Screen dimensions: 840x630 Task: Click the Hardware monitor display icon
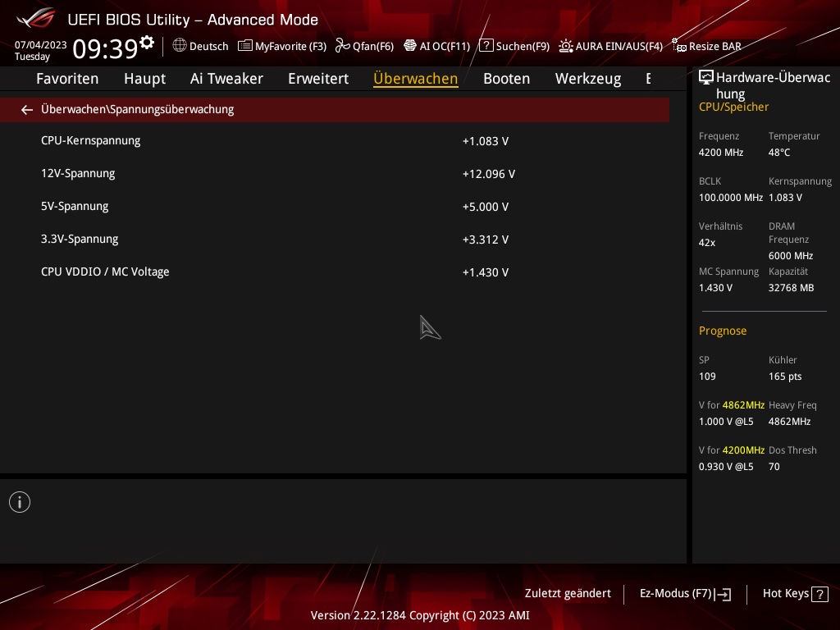click(706, 78)
